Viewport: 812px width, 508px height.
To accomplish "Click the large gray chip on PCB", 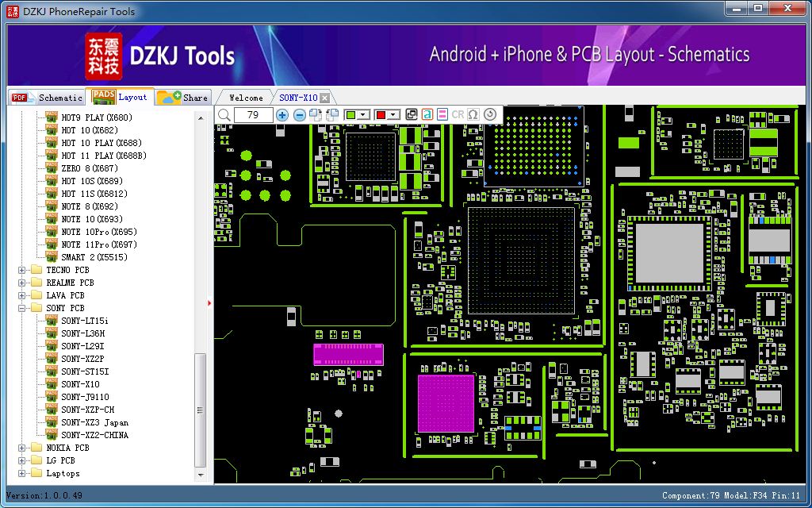I will click(669, 253).
